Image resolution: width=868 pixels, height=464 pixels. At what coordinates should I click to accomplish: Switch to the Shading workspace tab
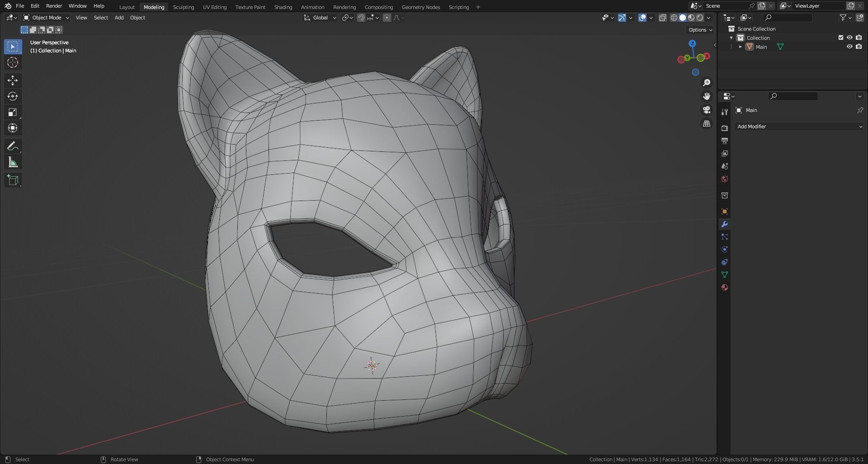click(x=283, y=7)
